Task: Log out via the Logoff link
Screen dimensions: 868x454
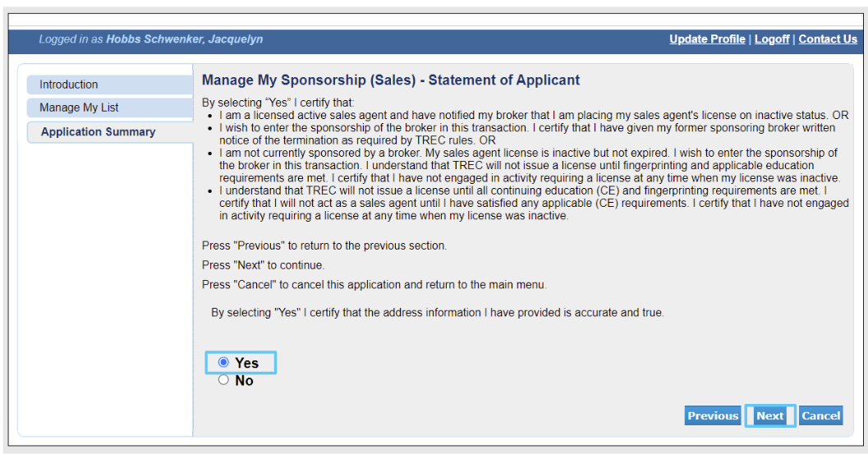Action: pyautogui.click(x=772, y=39)
